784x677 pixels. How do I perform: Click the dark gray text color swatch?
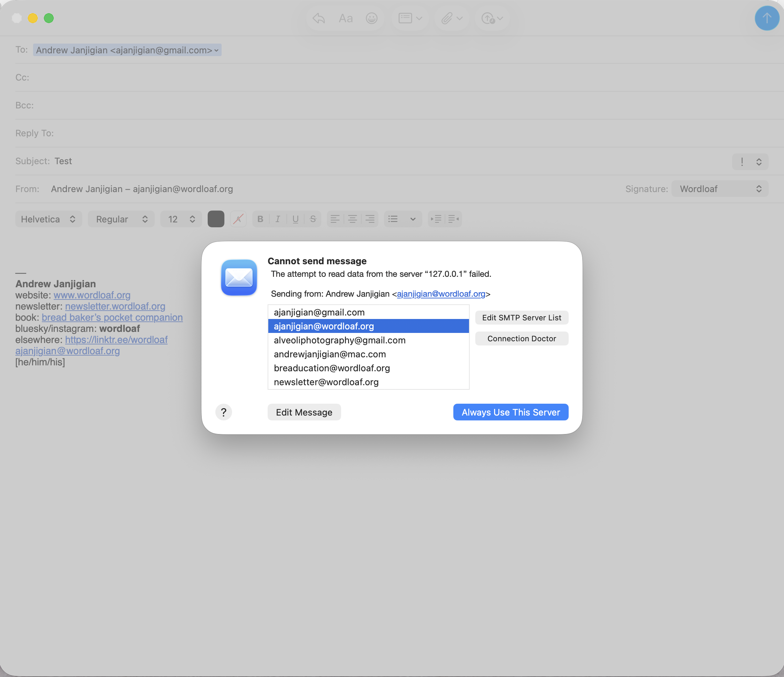pos(216,219)
